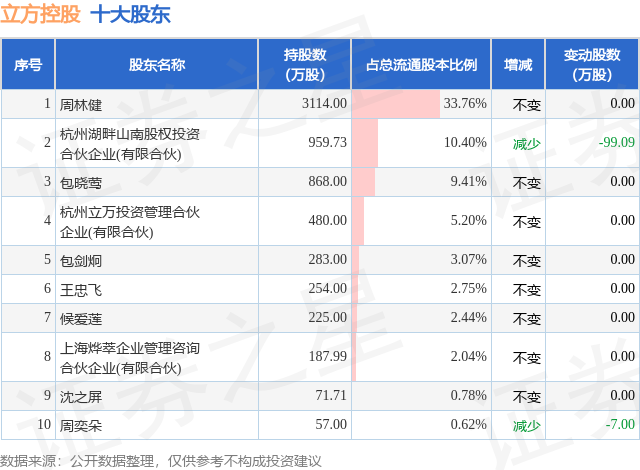Select shareholder 周林健 in row one

point(81,104)
